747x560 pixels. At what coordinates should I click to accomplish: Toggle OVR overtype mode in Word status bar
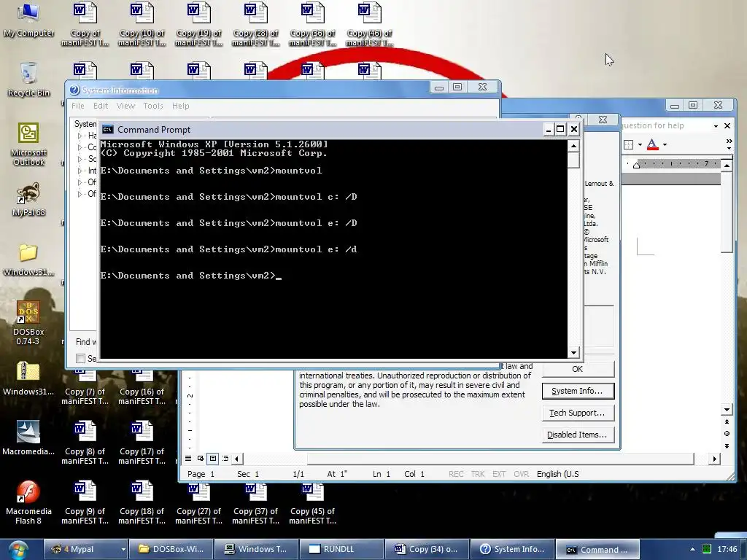[521, 474]
